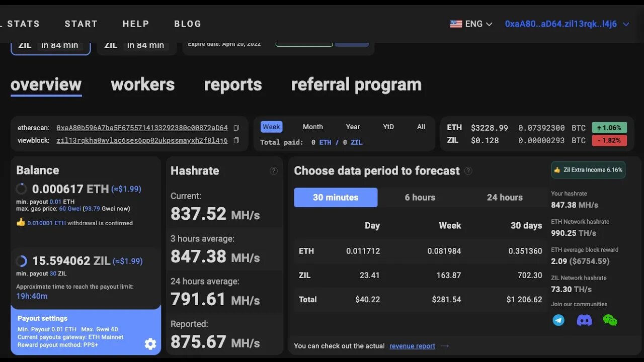Open the referral program tab

pos(356,84)
